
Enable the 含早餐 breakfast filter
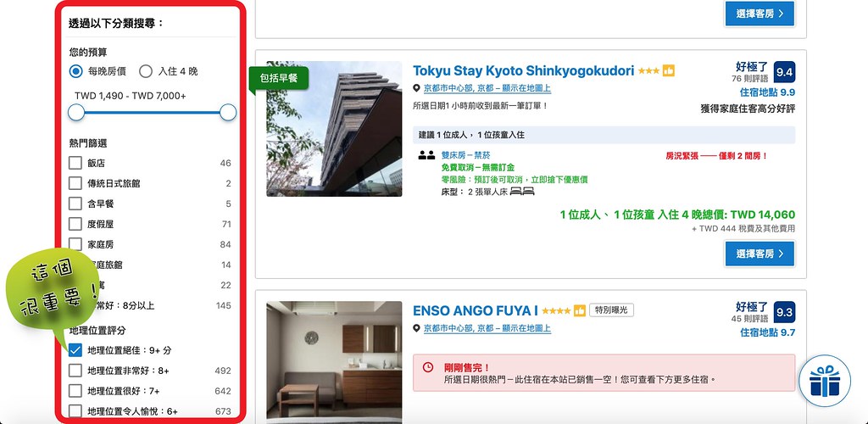coord(75,204)
